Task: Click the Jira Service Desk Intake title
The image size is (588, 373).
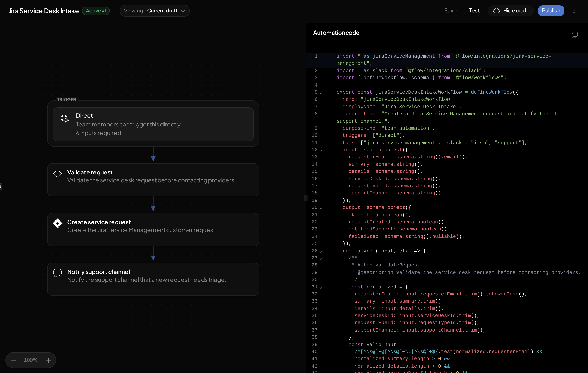Action: point(44,11)
